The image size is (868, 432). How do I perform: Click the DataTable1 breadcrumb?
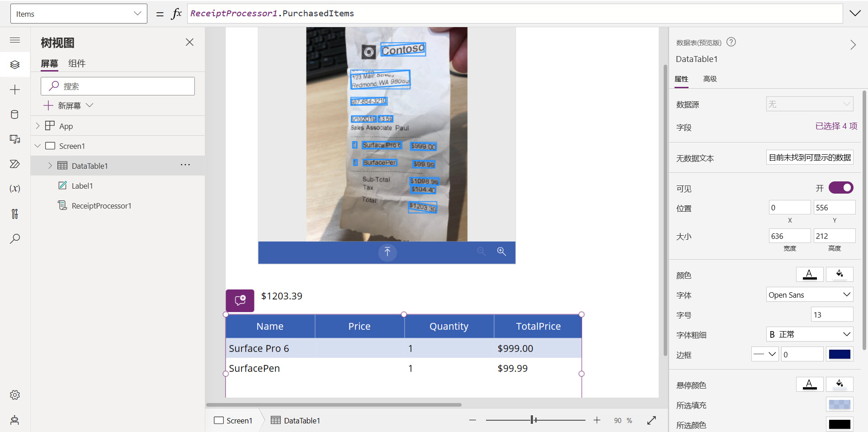click(296, 420)
